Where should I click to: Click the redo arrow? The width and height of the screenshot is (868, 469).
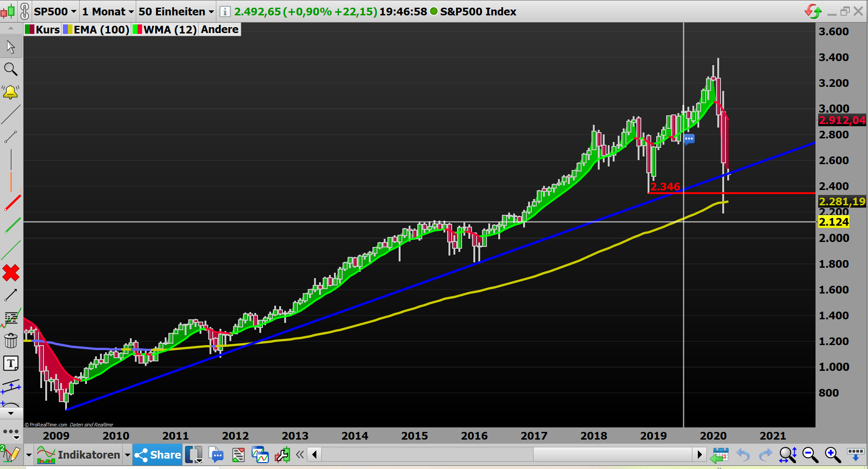[765, 455]
